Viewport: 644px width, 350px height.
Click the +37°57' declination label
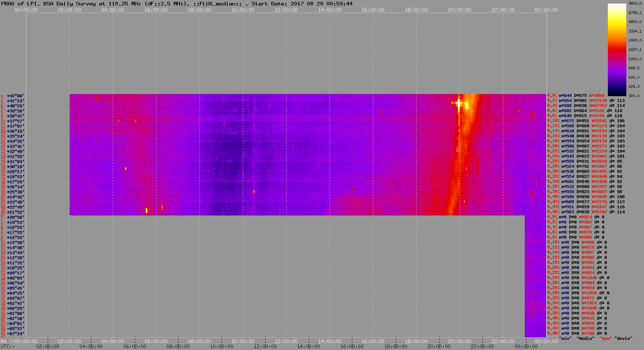(x=16, y=121)
